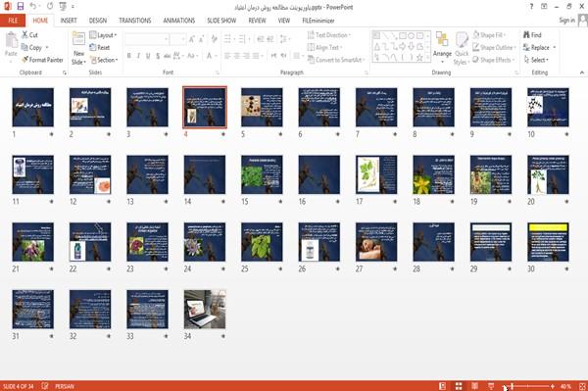Image resolution: width=588 pixels, height=391 pixels.
Task: Click the Help question mark icon
Action: [x=531, y=7]
